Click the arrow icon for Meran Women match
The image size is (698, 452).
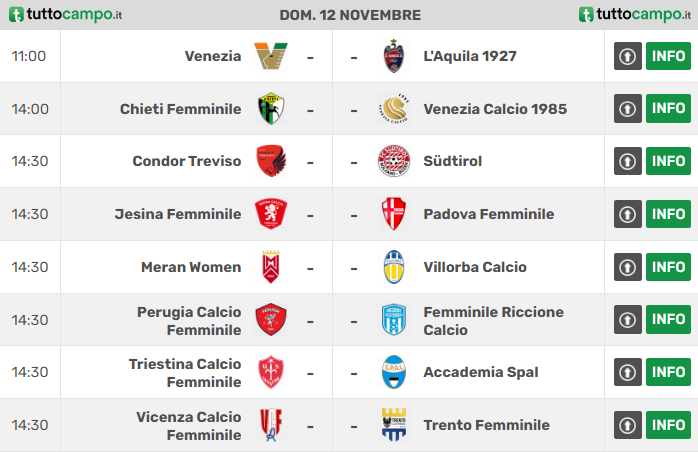click(628, 267)
